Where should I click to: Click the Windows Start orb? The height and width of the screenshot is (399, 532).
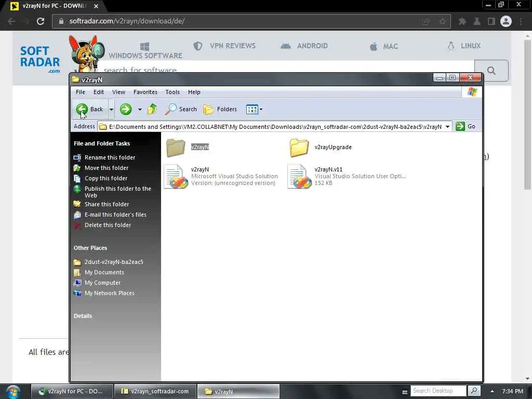[x=12, y=392]
